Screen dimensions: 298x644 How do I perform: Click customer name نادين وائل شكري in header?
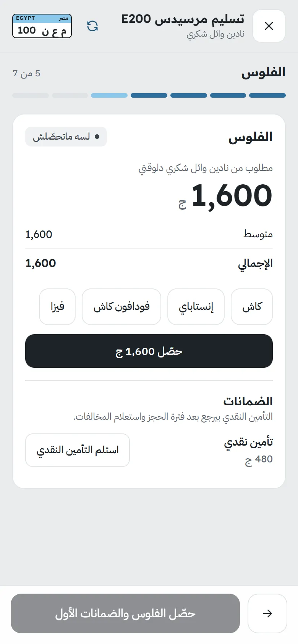(x=215, y=34)
